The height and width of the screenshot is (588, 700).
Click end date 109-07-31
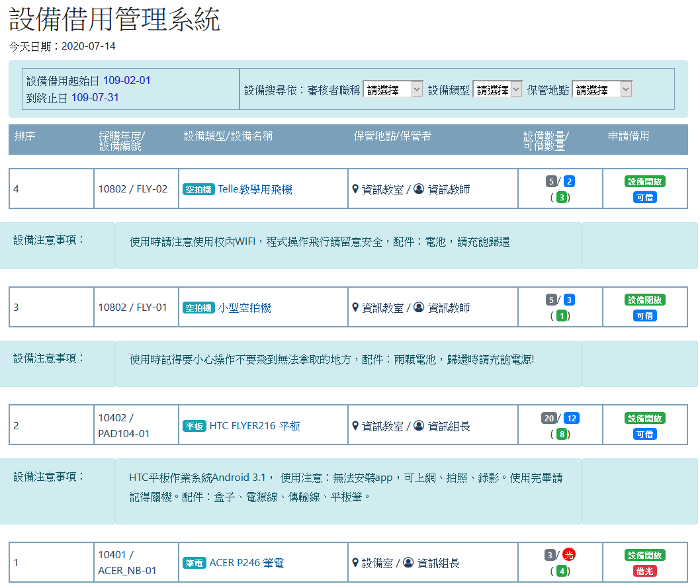coord(95,98)
